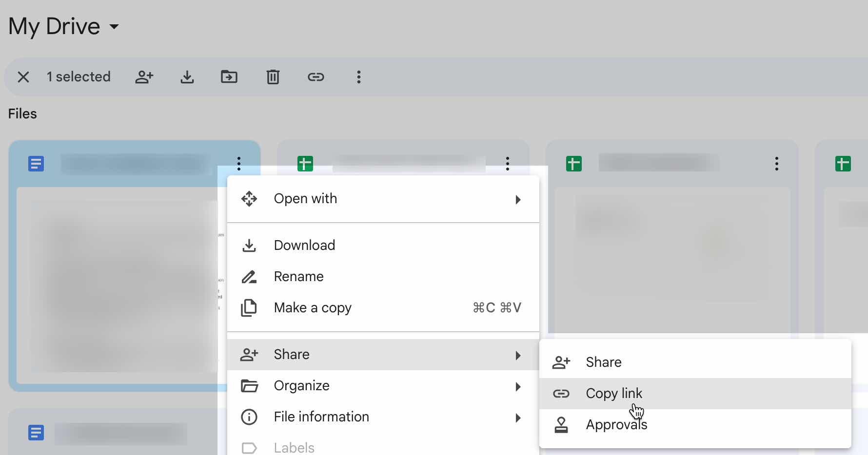Click the trash icon to delete selected file

[273, 76]
